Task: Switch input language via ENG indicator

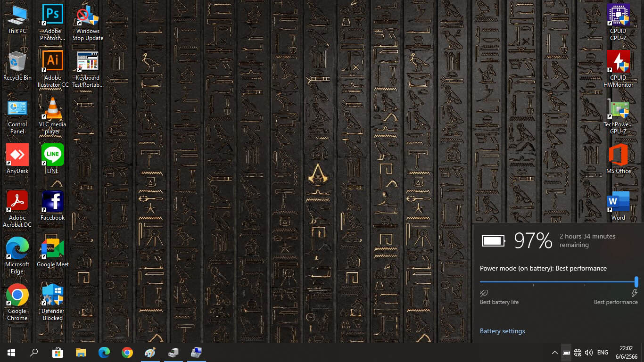Action: coord(603,353)
